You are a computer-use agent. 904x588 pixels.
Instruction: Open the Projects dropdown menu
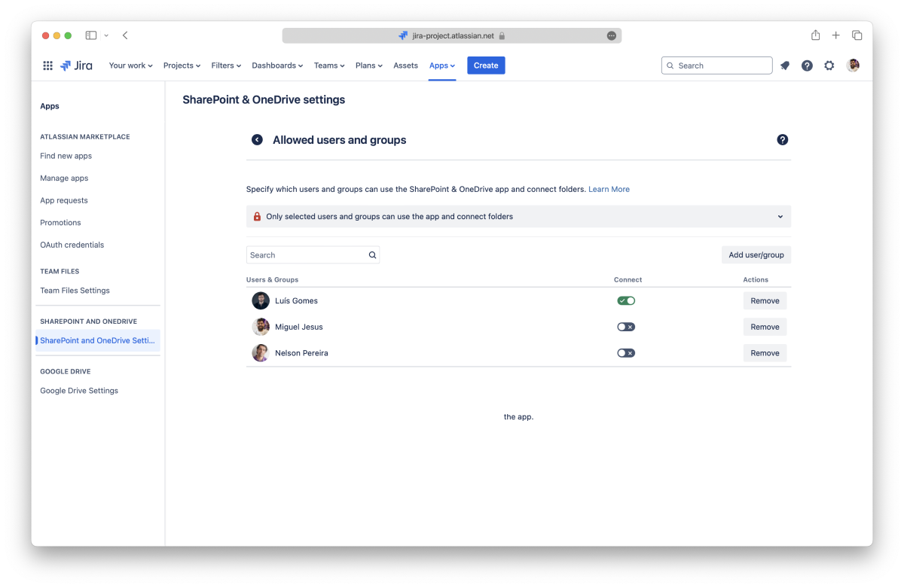click(x=182, y=66)
